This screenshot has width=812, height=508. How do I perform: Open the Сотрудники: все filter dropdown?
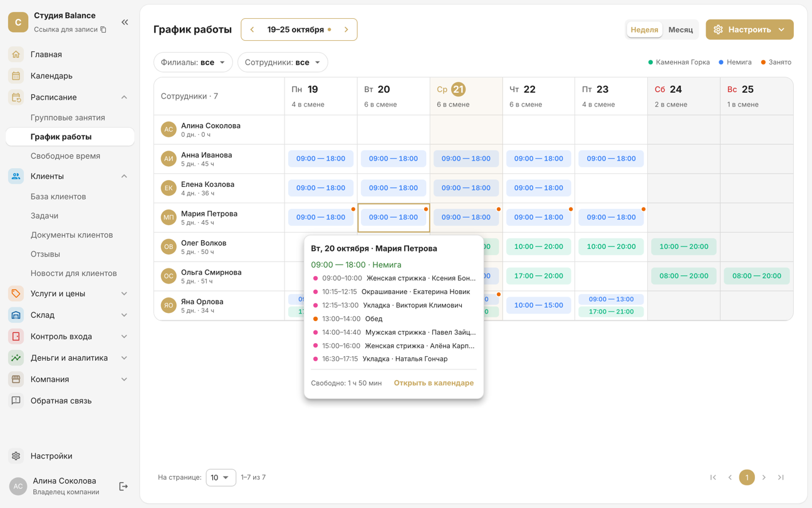[283, 62]
